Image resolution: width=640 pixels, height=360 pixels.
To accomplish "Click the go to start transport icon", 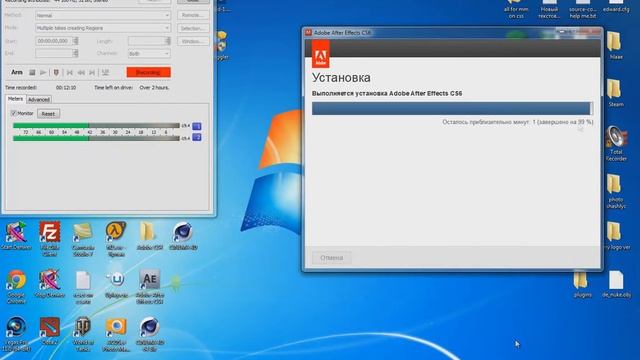I will [x=70, y=72].
